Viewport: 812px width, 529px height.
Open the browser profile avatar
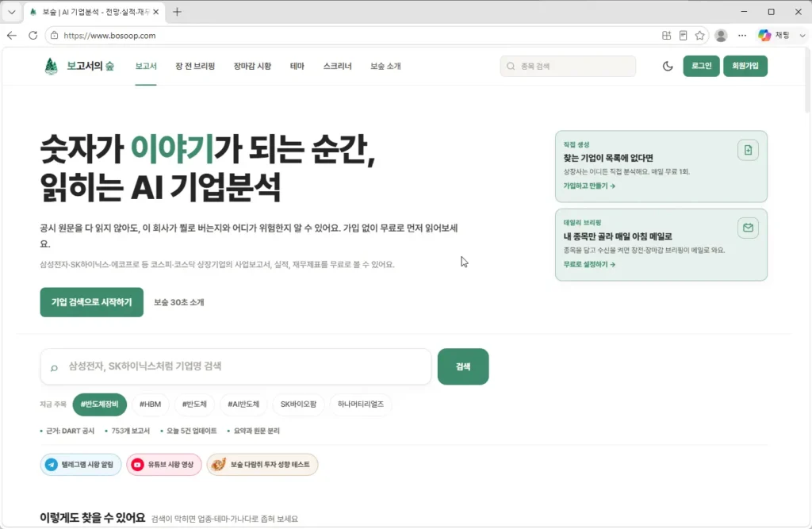click(721, 35)
